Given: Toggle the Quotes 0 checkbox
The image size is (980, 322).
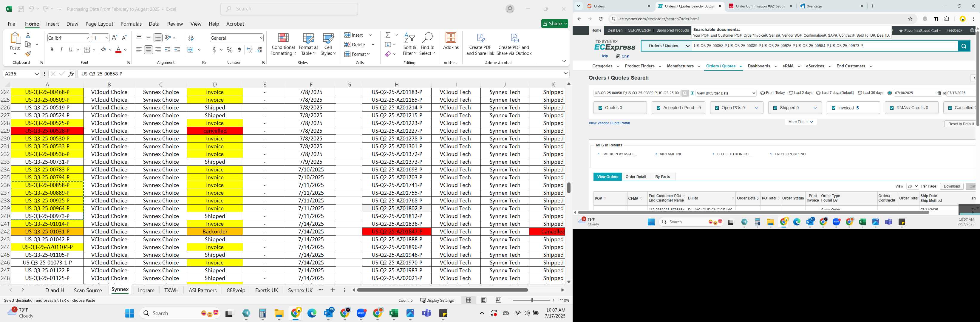Looking at the screenshot, I should coord(600,108).
